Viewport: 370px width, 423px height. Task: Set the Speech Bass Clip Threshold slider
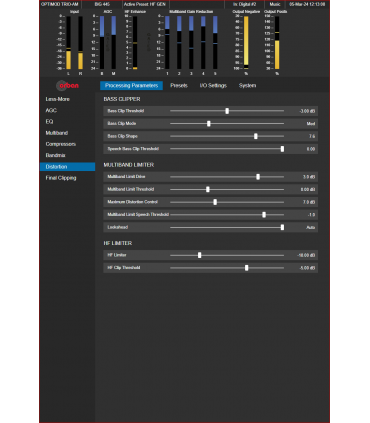(227, 149)
